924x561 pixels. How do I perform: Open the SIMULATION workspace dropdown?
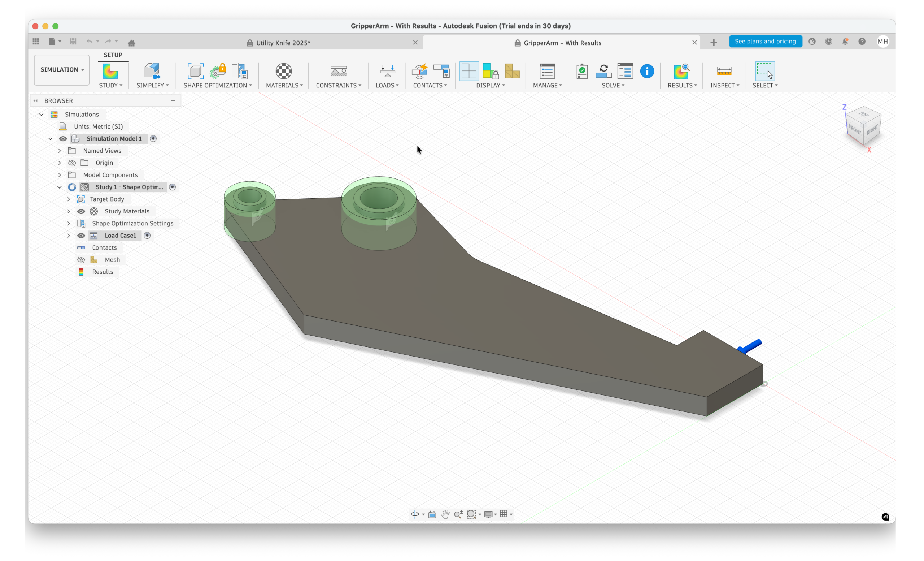(x=62, y=70)
